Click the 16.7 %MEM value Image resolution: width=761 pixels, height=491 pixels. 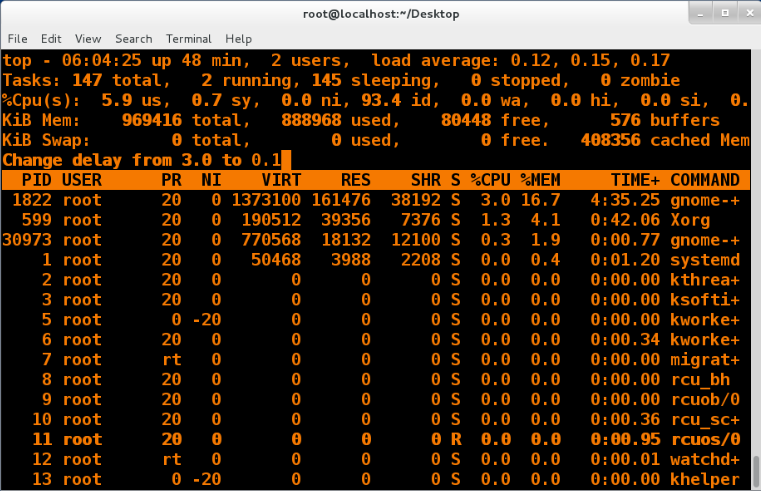tap(540, 200)
